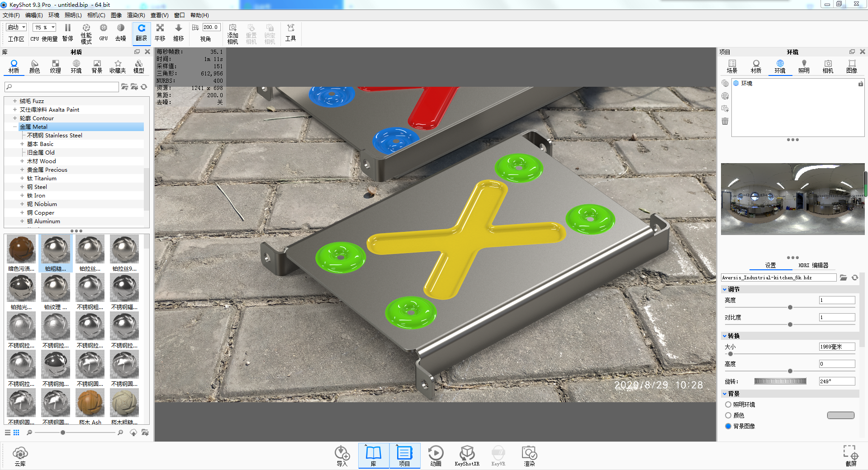Collapse the 调节 adjustment section
Viewport: 868px width, 470px height.
[725, 289]
